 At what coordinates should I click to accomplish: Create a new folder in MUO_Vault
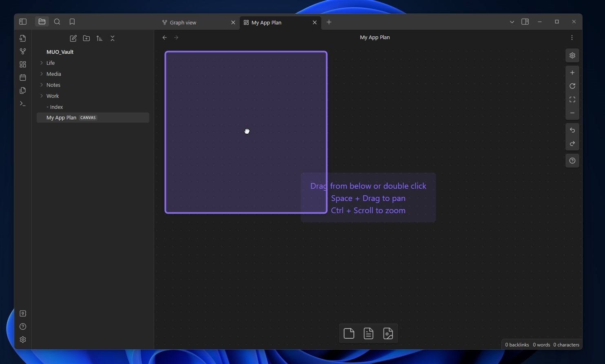pos(86,38)
